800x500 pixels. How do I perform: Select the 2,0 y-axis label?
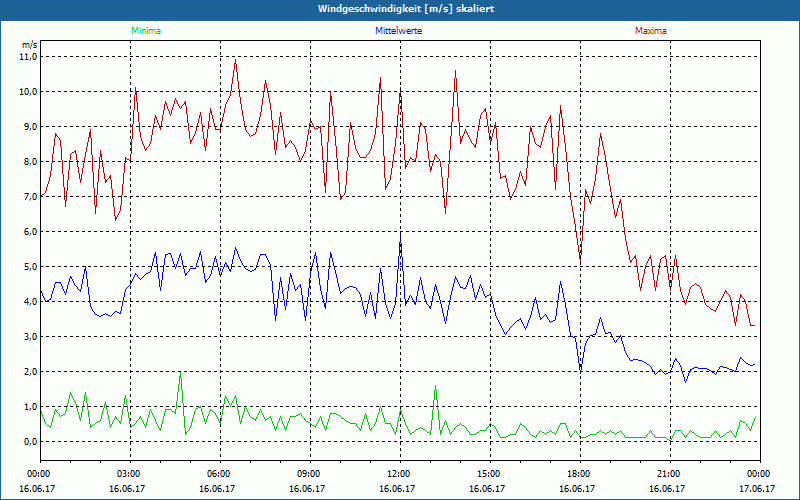31,371
